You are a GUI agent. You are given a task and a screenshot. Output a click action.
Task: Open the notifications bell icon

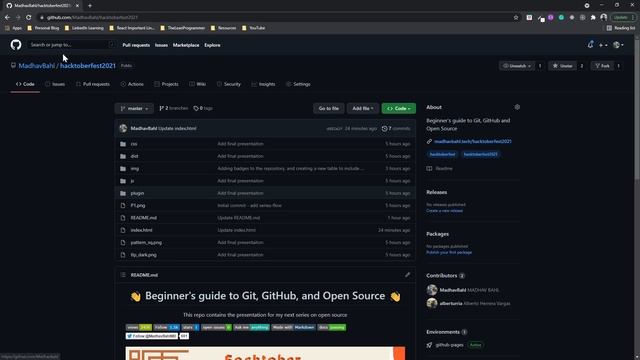(590, 44)
